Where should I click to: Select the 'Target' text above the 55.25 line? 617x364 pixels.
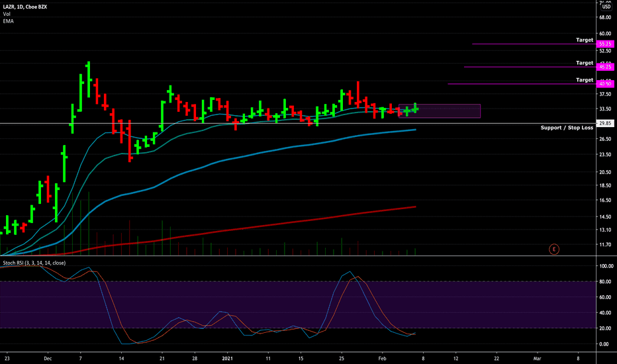pyautogui.click(x=585, y=40)
